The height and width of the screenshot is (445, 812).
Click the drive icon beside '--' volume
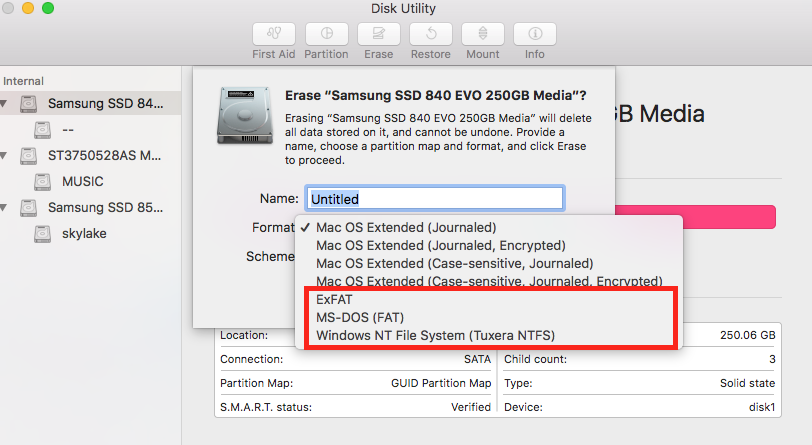tap(42, 130)
